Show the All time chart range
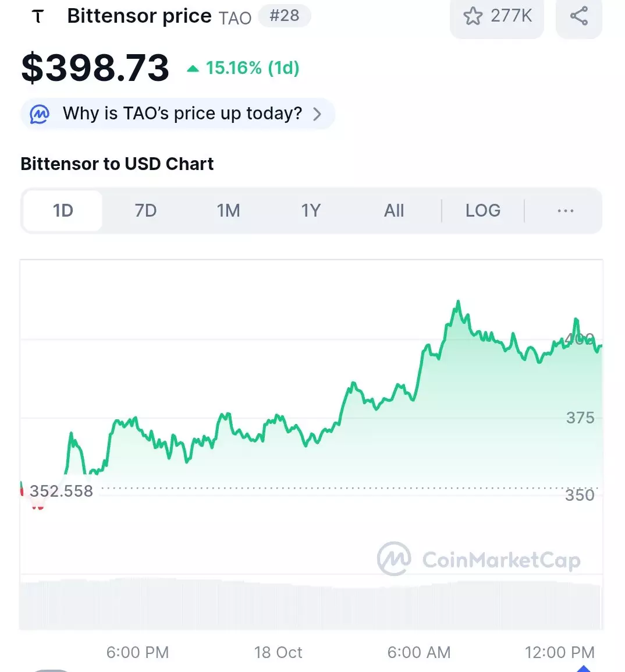 pos(394,210)
